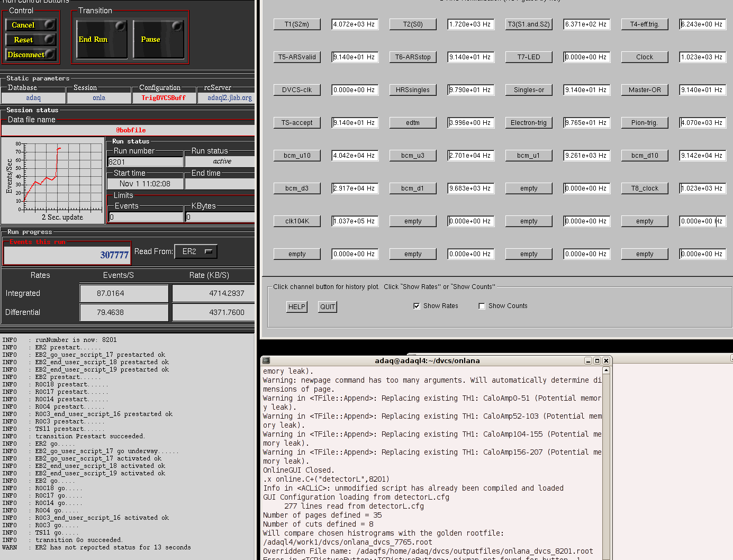Click the rcServer adaql2.jlab.org field
733x560 pixels.
tap(227, 98)
